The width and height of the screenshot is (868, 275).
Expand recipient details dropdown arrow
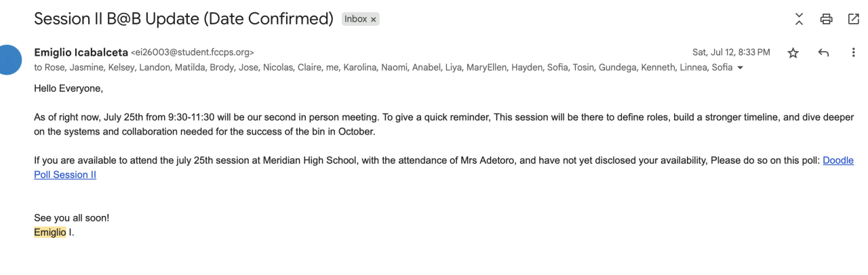pos(740,68)
